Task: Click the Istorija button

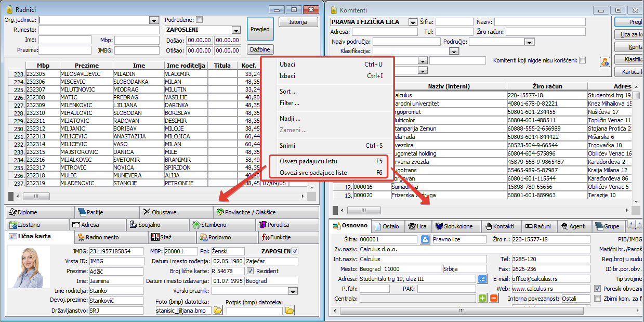Action: [298, 22]
